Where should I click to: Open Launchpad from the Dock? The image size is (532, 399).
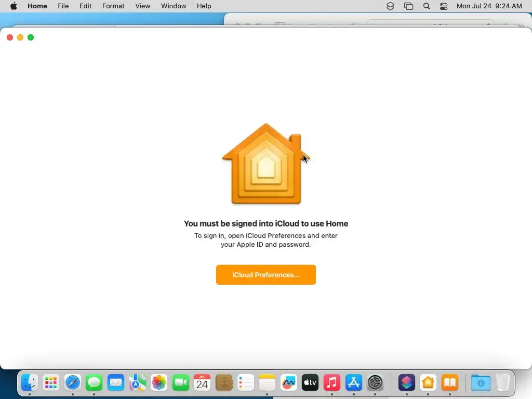pos(51,383)
